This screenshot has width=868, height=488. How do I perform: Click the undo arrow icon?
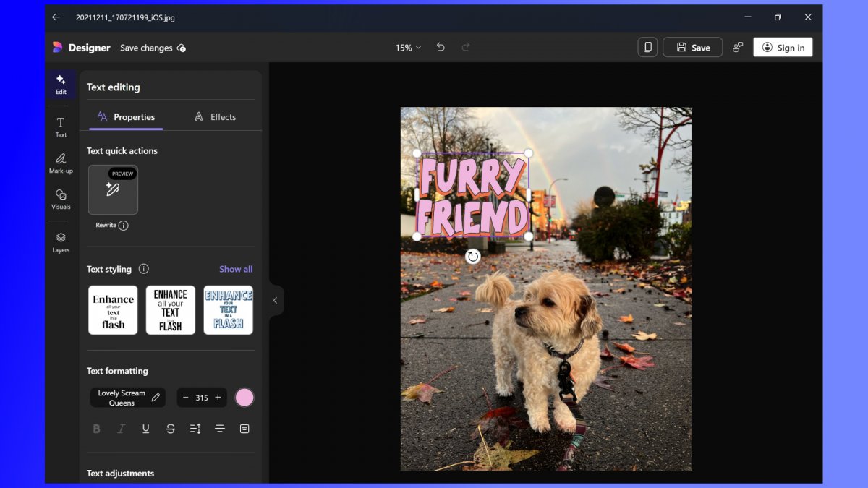pos(441,47)
